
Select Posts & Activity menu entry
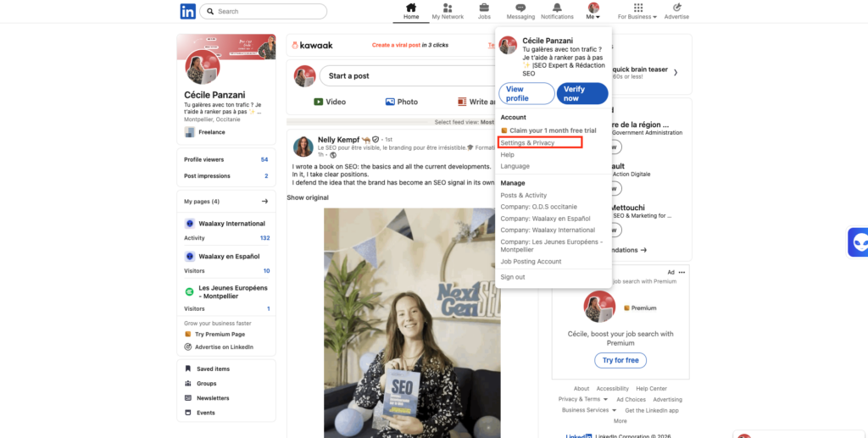click(524, 196)
